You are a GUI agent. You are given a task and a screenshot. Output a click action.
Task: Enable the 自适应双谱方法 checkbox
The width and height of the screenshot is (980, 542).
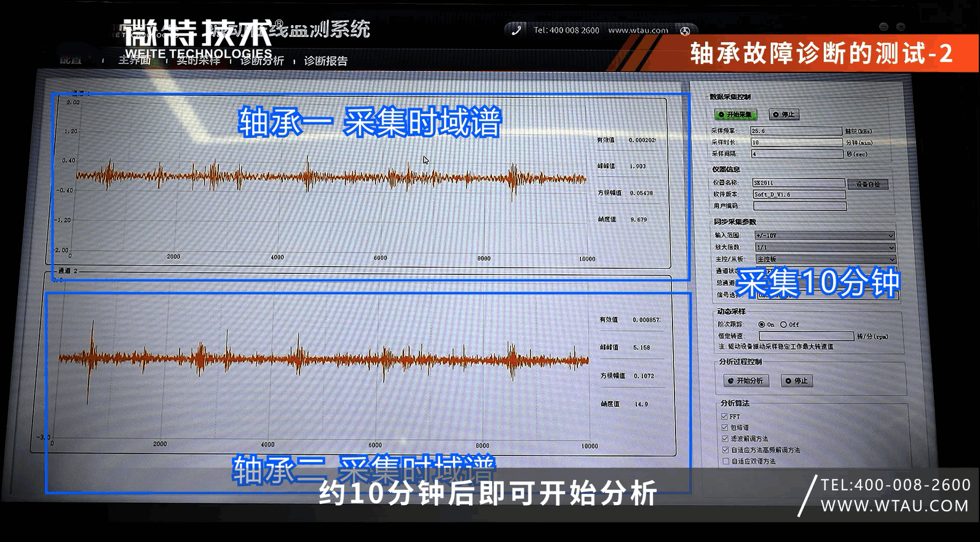click(726, 461)
